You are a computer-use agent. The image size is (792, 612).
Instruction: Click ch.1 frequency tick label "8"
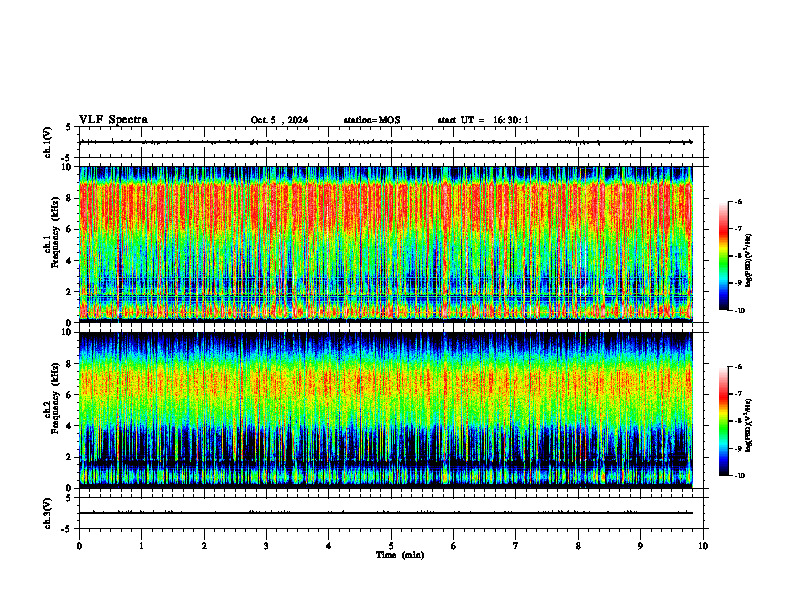[70, 198]
